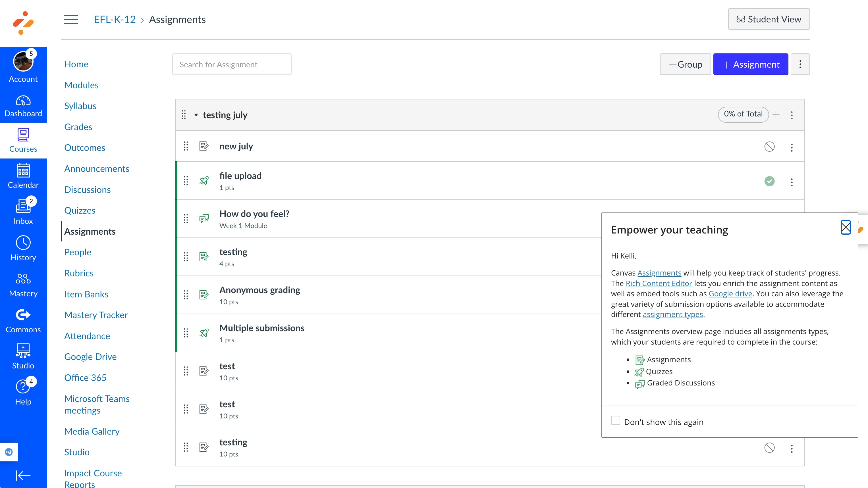Click the blue +Assignment button
This screenshot has width=868, height=488.
pyautogui.click(x=750, y=64)
